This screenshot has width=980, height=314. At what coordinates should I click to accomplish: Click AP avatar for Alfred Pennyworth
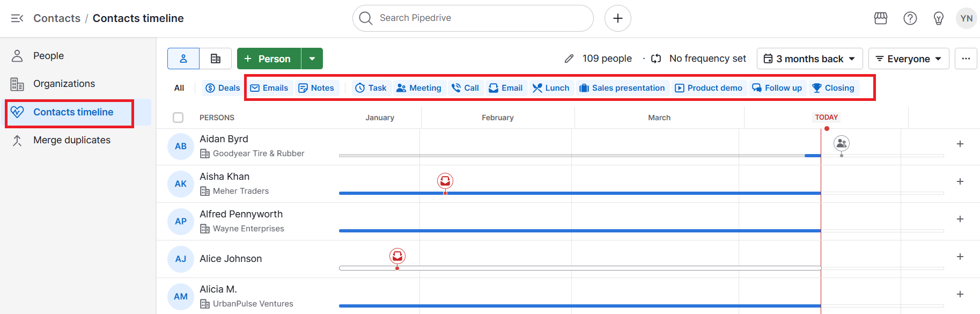click(x=181, y=222)
